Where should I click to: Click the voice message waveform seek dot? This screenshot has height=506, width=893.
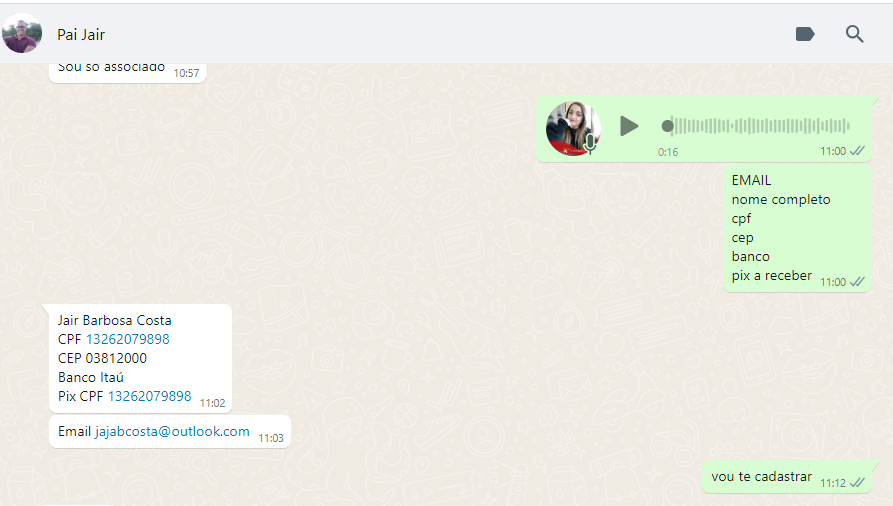coord(667,126)
